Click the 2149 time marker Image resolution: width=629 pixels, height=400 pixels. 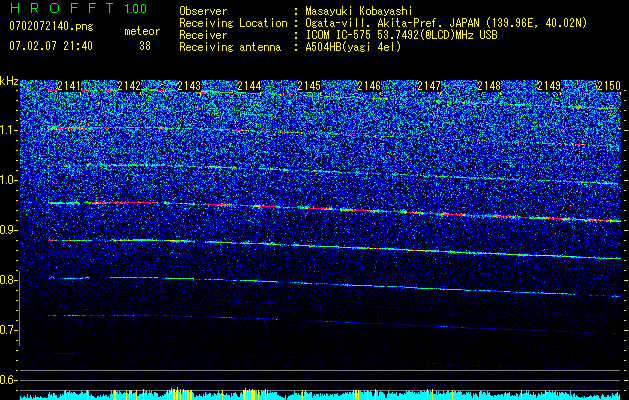[x=549, y=85]
